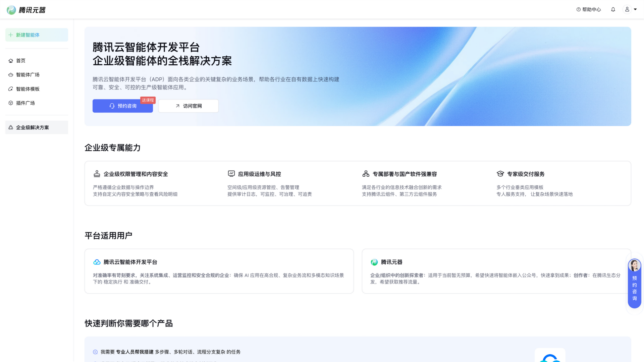This screenshot has width=644, height=362.
Task: Go to 首页 in the sidebar
Action: point(37,61)
